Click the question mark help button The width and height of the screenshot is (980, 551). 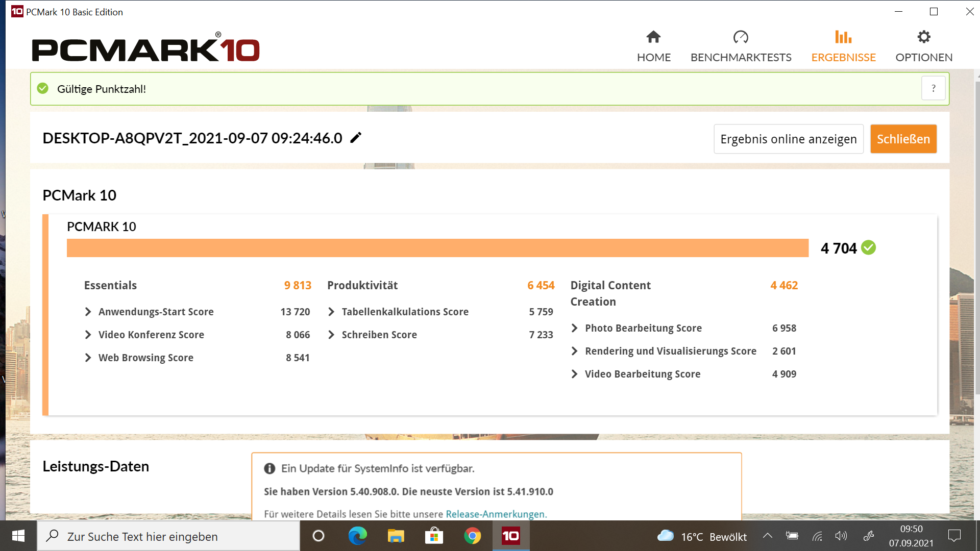[933, 88]
